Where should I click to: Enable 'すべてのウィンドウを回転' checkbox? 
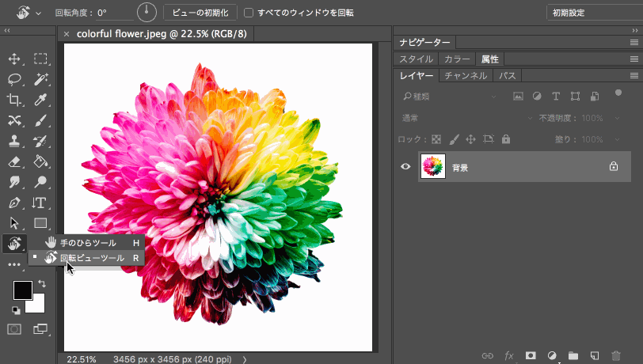coord(249,13)
